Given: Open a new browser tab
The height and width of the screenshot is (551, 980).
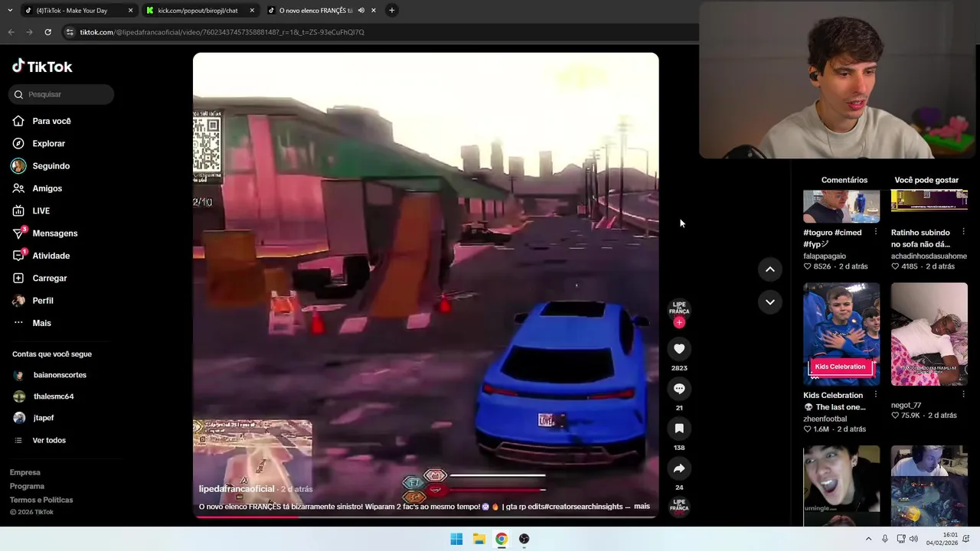Looking at the screenshot, I should click(391, 11).
